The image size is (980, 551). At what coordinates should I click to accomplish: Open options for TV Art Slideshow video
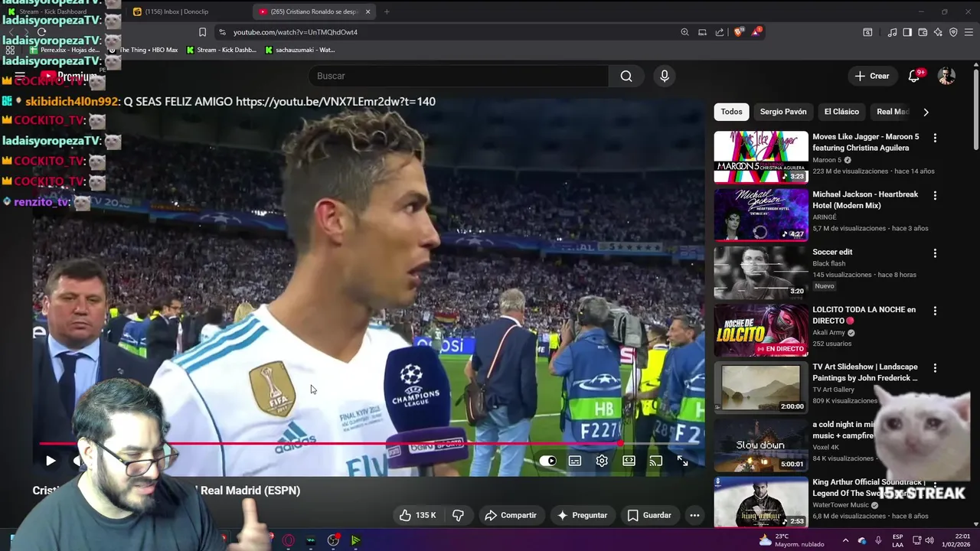click(x=935, y=369)
